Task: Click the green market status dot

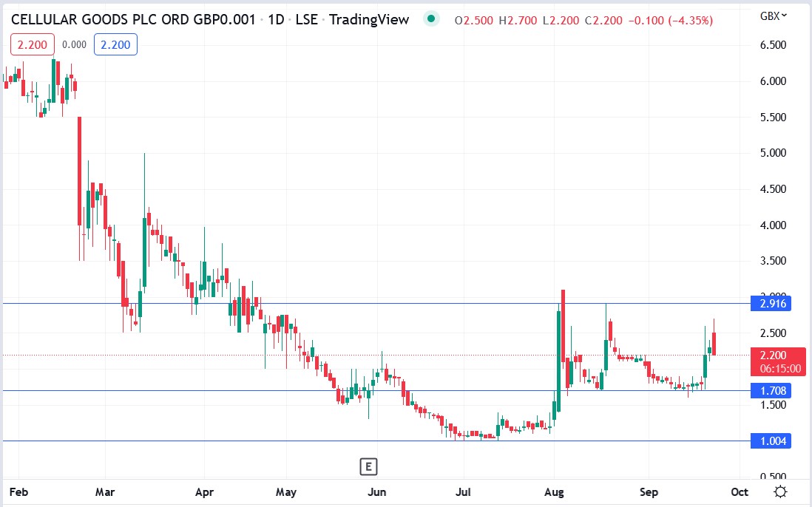Action: click(x=430, y=19)
